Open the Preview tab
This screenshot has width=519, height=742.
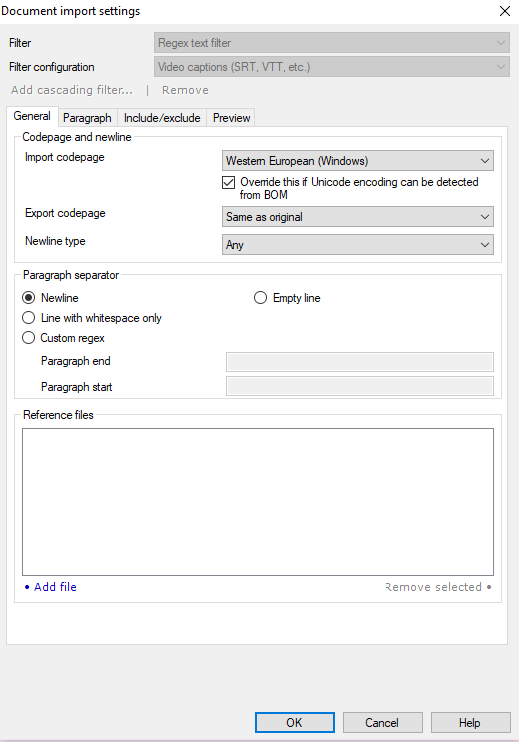[231, 118]
